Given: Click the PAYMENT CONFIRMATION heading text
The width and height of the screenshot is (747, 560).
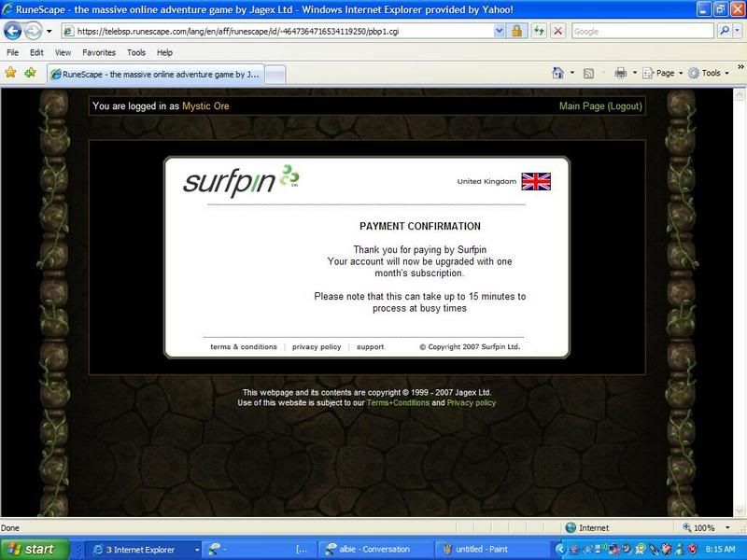Looking at the screenshot, I should 419,226.
